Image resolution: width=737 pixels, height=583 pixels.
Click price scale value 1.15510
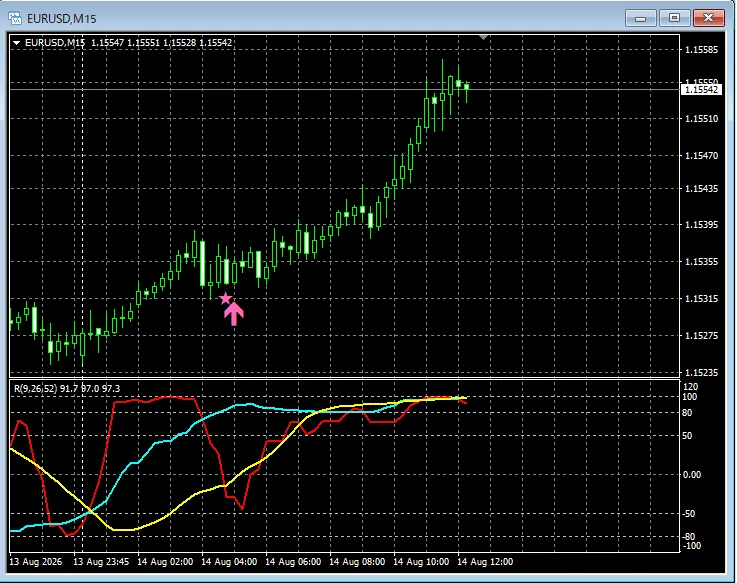coord(701,118)
